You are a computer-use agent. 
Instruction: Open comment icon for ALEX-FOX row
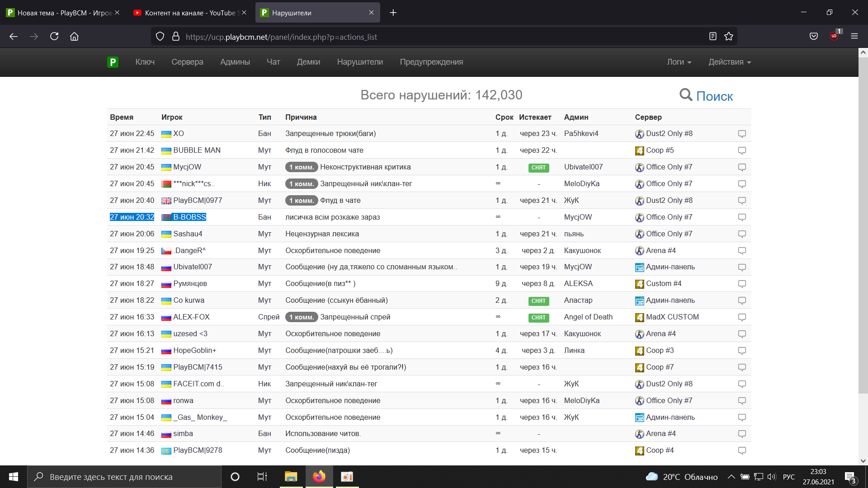742,317
